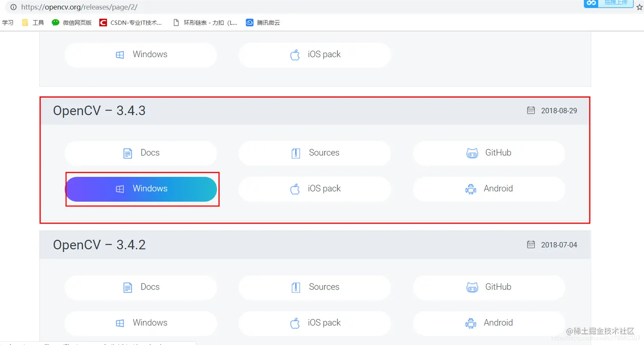Open GitHub link for OpenCV 3.4.2
644x345 pixels.
coord(489,287)
